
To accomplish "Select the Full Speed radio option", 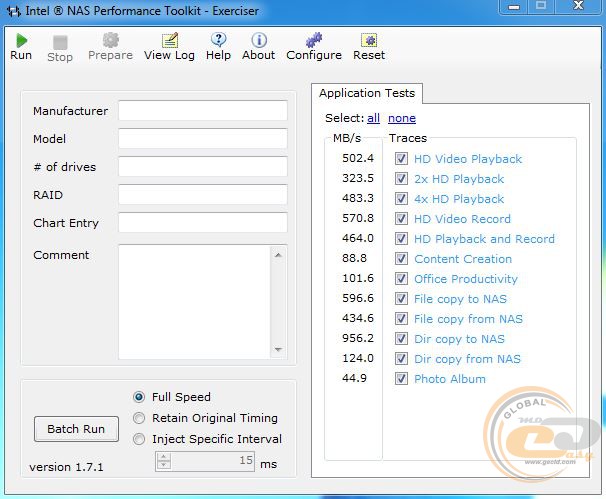I will [x=139, y=397].
